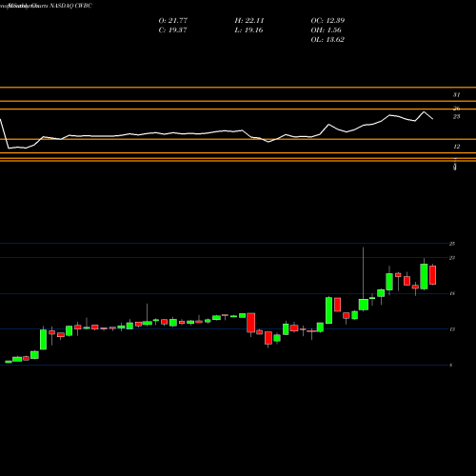
Task: Click the green candle with the tallest upper wick
Action: coord(364,305)
